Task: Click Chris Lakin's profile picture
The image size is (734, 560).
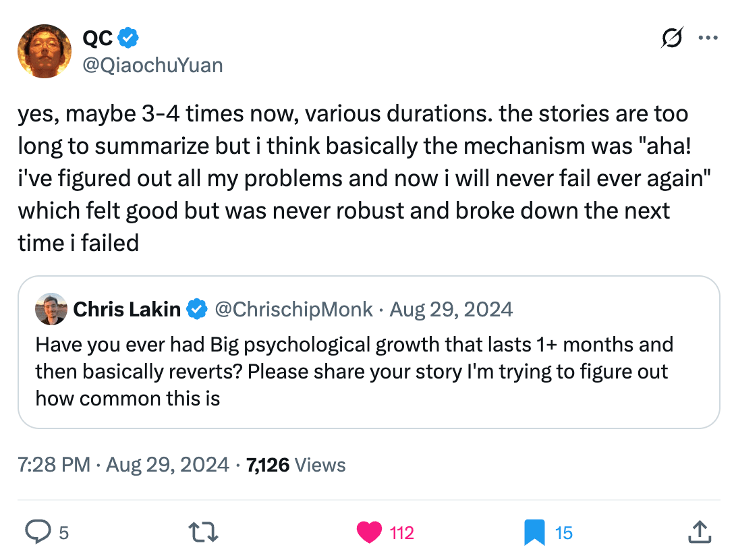Action: coord(50,309)
